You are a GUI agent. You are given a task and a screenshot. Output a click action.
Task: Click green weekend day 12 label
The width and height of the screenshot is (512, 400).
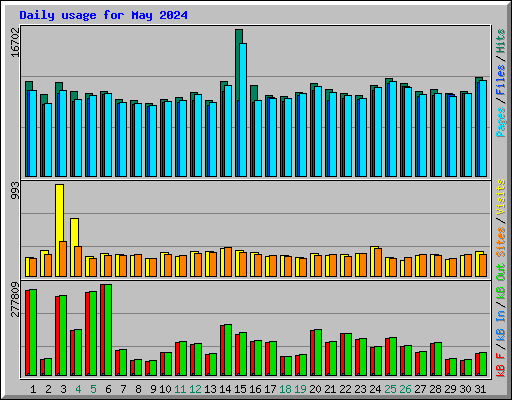(x=195, y=389)
